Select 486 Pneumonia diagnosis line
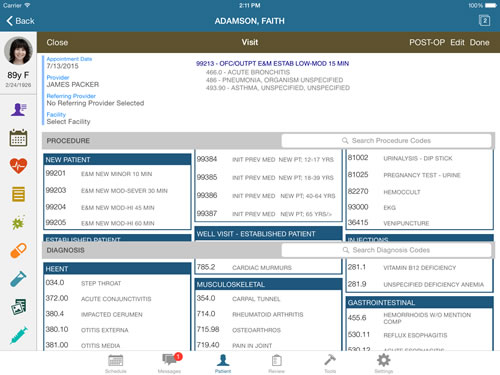This screenshot has width=500, height=375. pos(274,80)
